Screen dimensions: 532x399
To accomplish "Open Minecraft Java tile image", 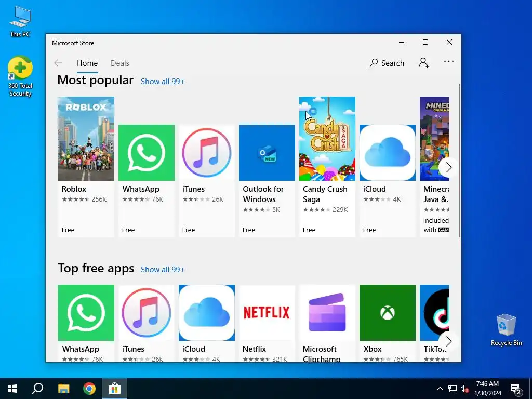I will coord(434,138).
